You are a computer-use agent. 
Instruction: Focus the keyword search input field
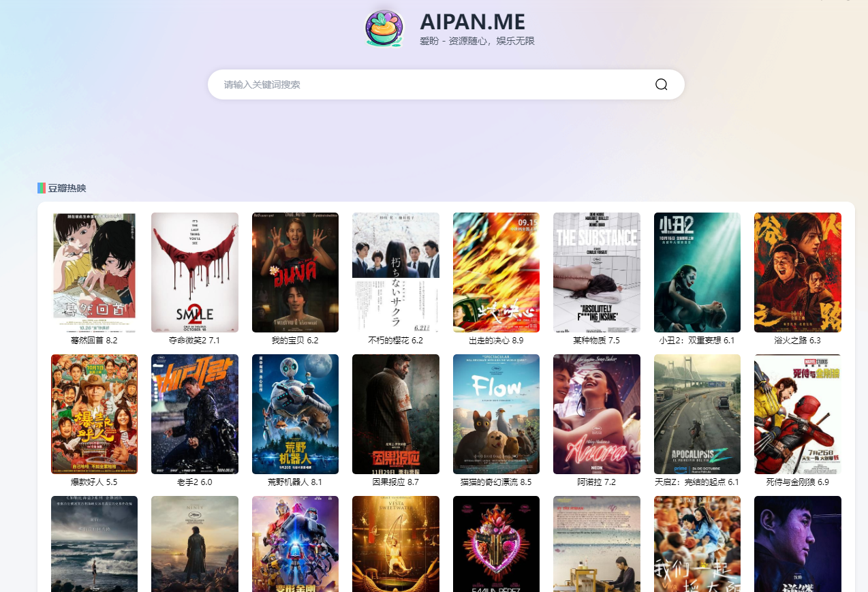429,84
